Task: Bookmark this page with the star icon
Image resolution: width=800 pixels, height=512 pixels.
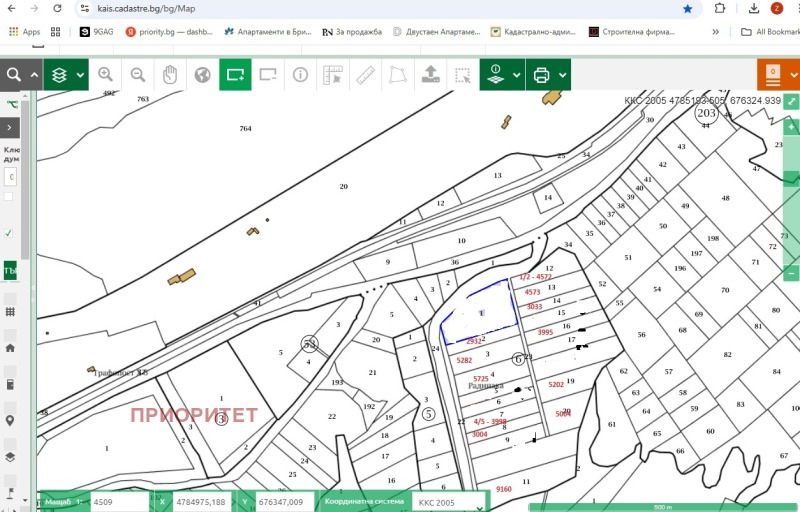Action: [x=688, y=8]
